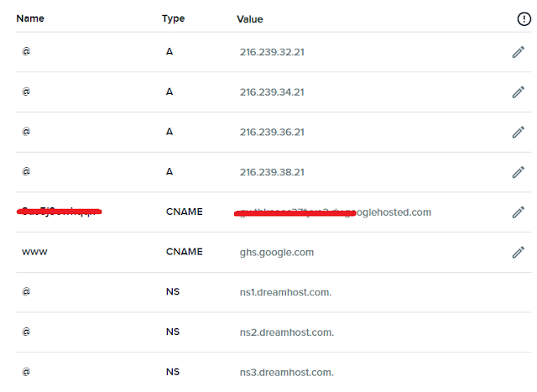Open the info alert icon in header
This screenshot has height=392, width=537.
524,18
